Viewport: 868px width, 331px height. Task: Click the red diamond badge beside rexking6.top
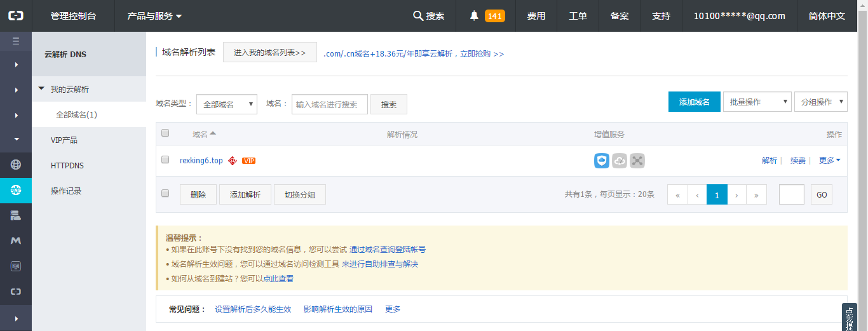233,161
